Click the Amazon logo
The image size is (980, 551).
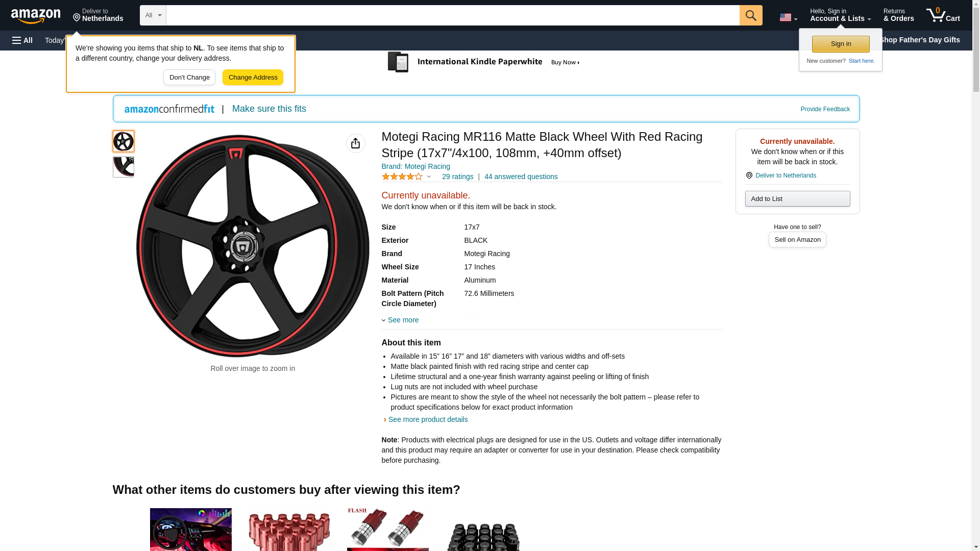pos(36,16)
